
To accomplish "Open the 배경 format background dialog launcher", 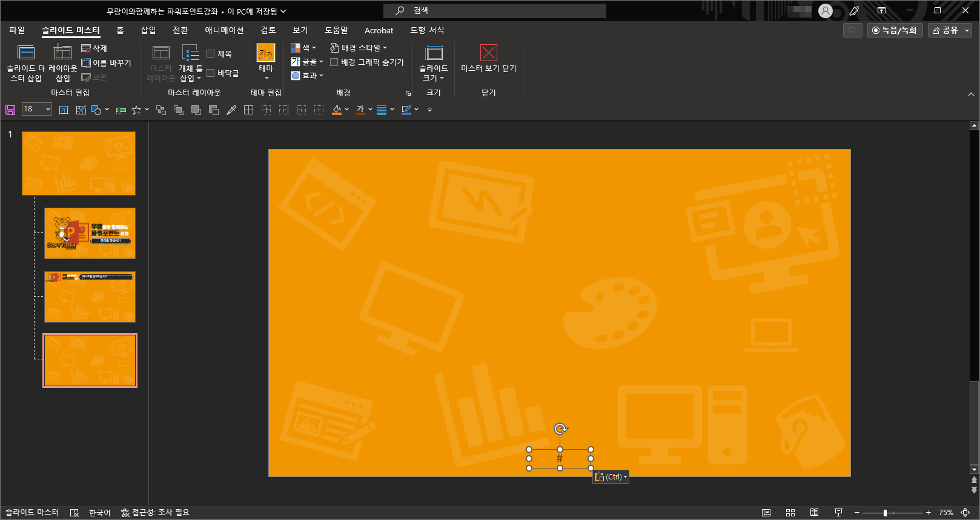I will point(408,93).
